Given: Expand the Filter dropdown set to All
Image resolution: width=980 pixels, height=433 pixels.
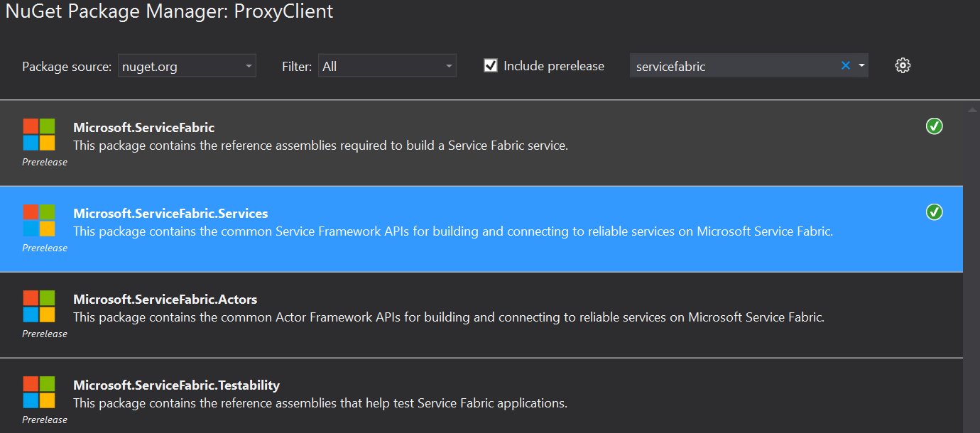Looking at the screenshot, I should (386, 67).
